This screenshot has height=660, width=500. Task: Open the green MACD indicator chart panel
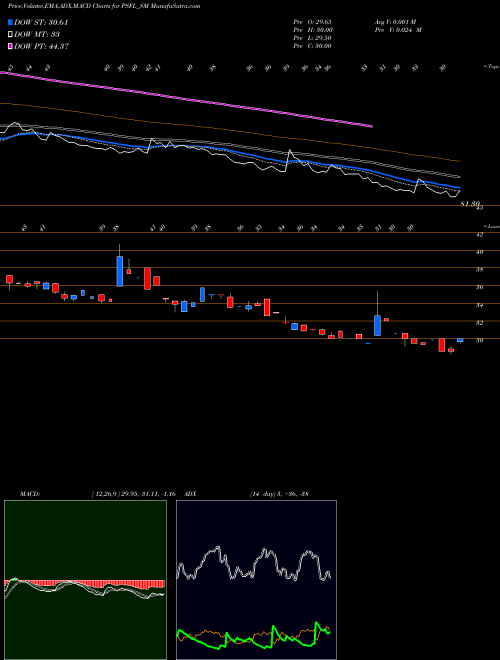(x=85, y=580)
